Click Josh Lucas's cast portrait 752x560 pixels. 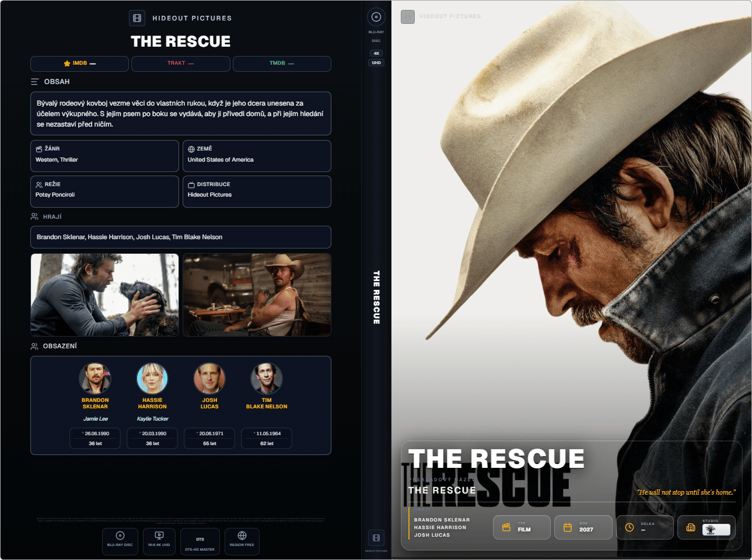point(209,379)
